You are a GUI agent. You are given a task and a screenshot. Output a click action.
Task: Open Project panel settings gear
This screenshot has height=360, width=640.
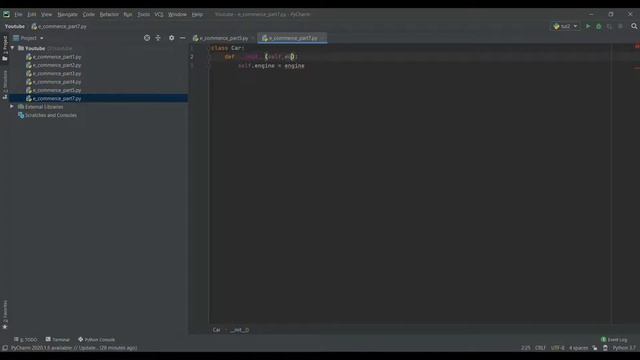[x=171, y=38]
